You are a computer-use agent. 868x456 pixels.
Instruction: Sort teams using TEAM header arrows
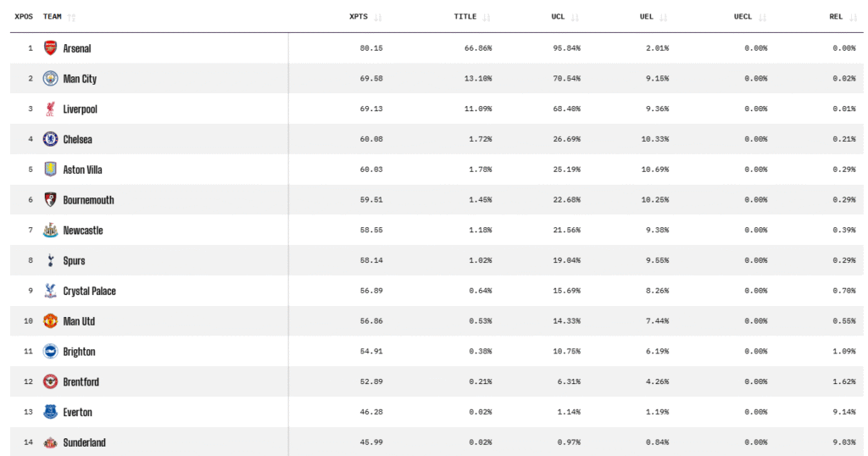coord(71,17)
